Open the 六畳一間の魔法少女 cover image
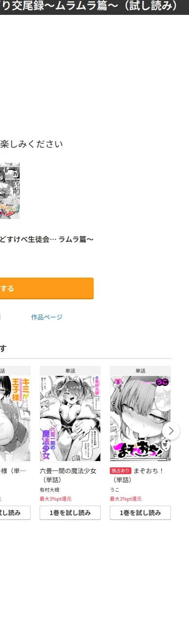The height and width of the screenshot is (644, 189). pos(70,418)
